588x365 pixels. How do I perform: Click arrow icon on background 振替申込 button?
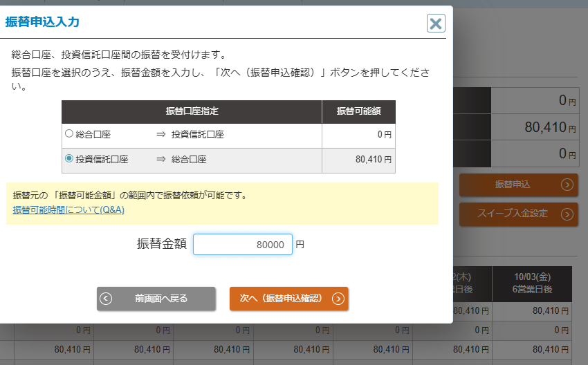[567, 185]
